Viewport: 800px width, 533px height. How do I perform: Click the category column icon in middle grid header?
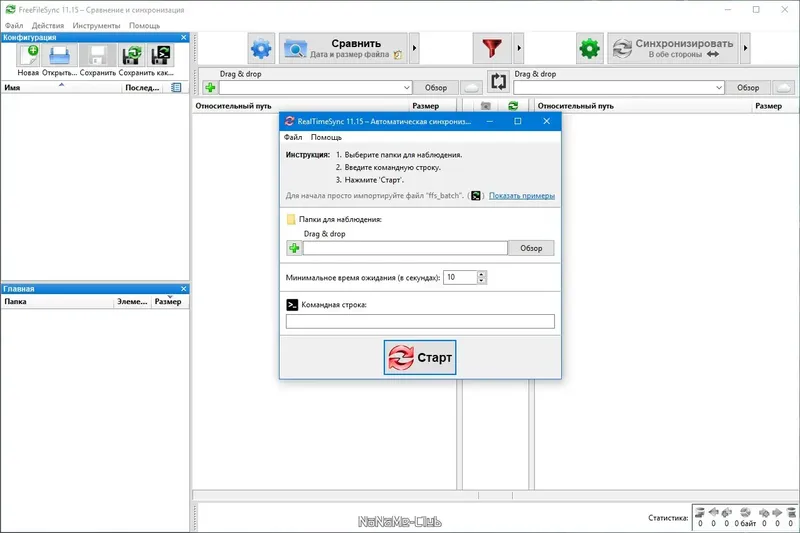[486, 106]
